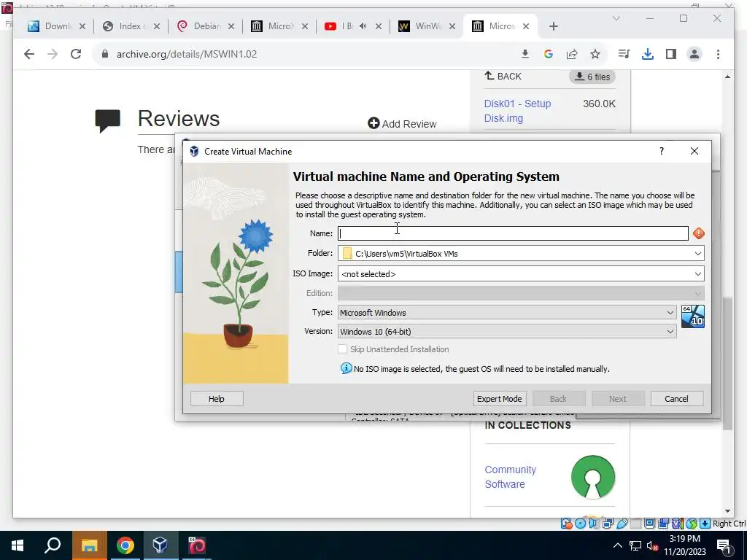Click the Next button in the wizard
747x560 pixels.
(618, 399)
